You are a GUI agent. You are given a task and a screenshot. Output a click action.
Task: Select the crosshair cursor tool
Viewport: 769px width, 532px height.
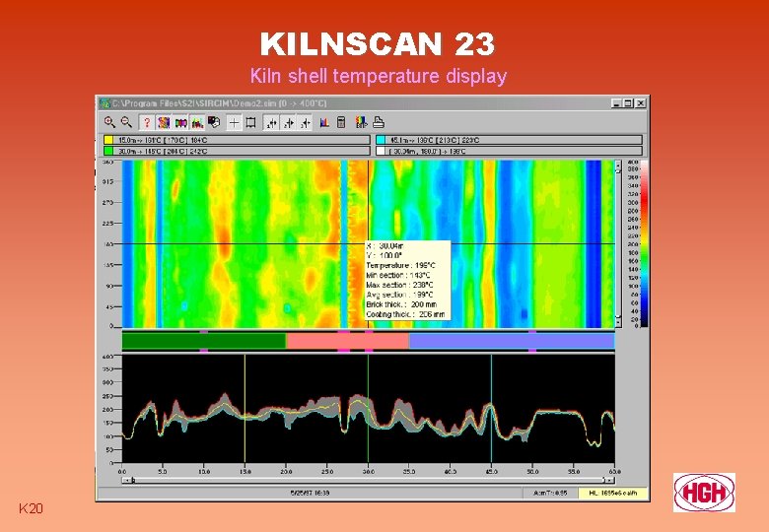click(x=235, y=122)
